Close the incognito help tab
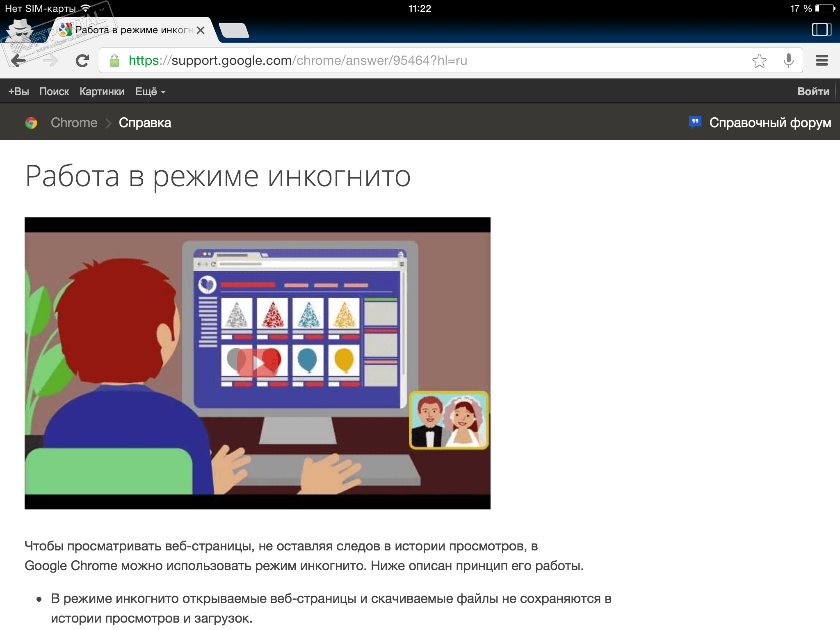 pos(201,30)
